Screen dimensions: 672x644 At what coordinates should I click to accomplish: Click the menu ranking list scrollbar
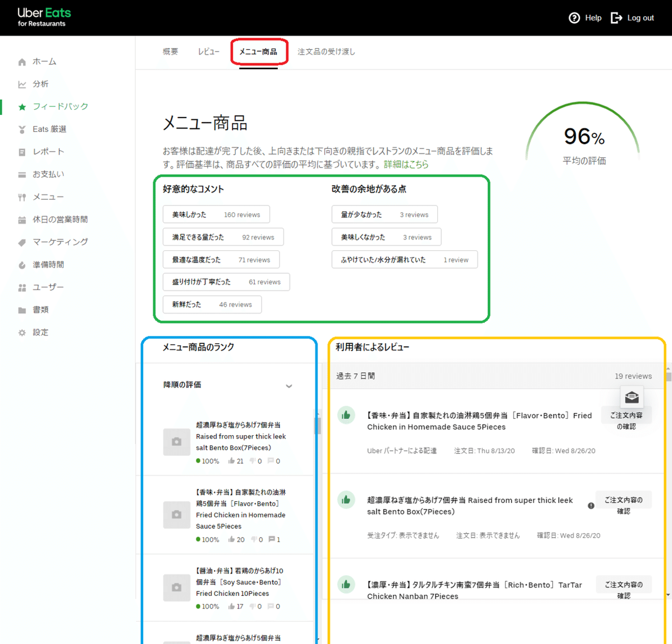point(318,427)
